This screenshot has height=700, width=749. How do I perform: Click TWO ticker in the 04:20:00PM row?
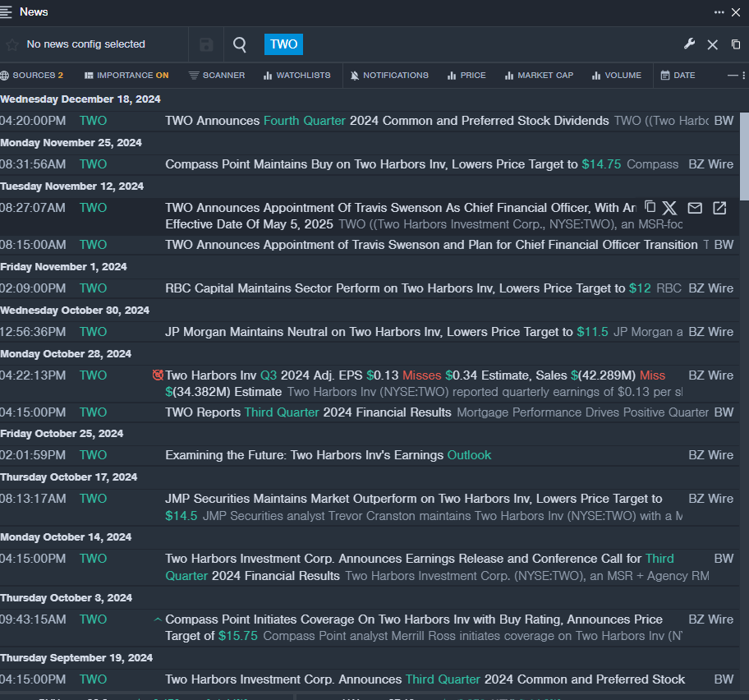click(93, 121)
